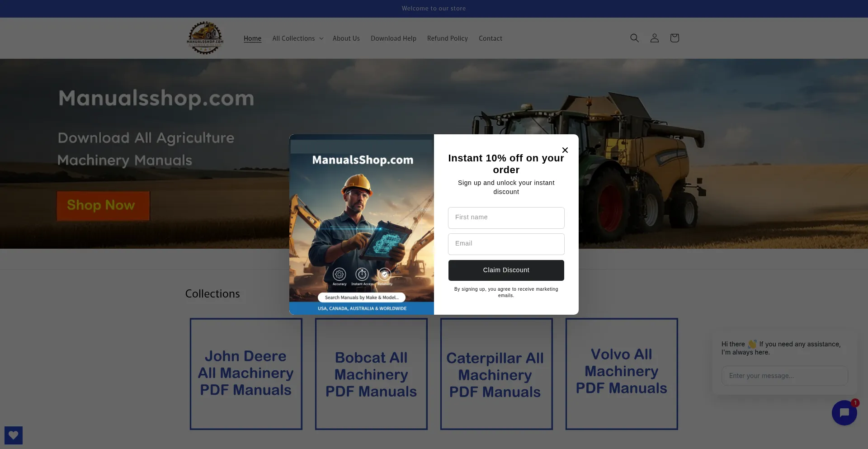Screen dimensions: 868x449
Task: Open the Download Help page
Action: (393, 38)
